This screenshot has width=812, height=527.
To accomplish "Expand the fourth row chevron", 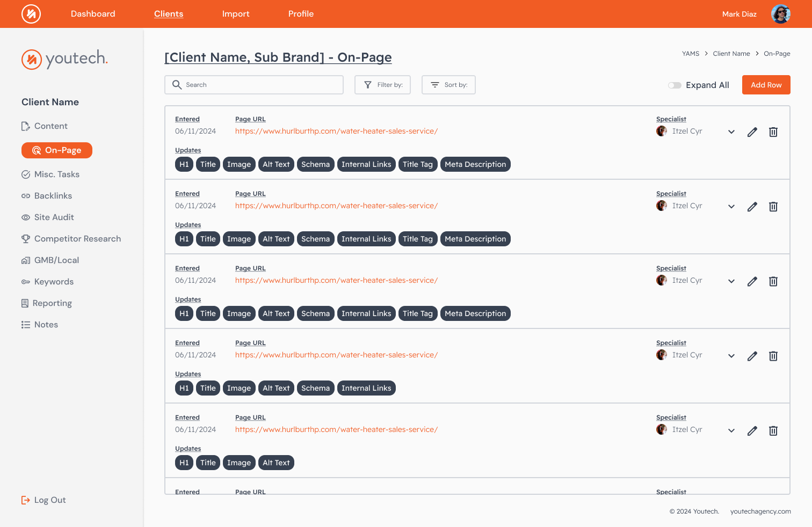I will [731, 356].
